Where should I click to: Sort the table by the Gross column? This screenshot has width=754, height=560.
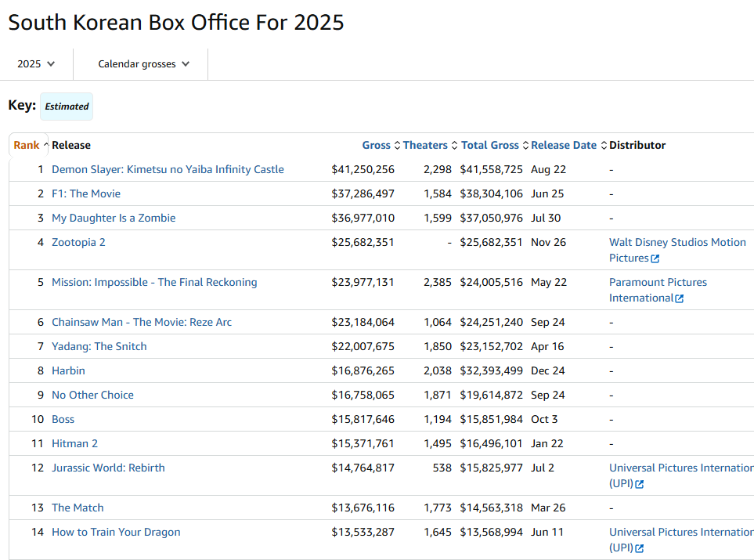click(x=376, y=146)
